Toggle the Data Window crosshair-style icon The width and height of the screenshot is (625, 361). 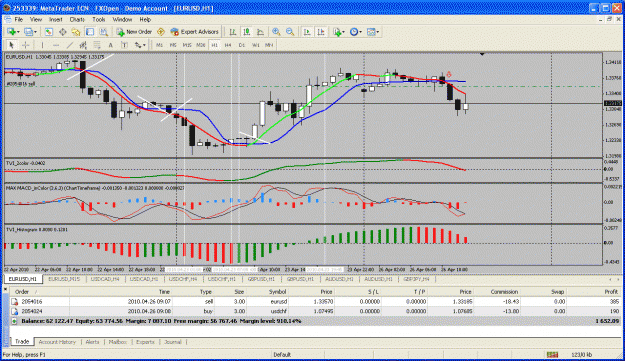[x=63, y=32]
